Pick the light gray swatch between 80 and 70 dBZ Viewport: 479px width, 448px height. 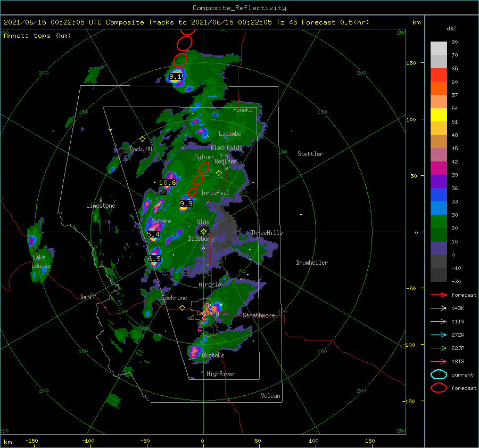[x=439, y=48]
